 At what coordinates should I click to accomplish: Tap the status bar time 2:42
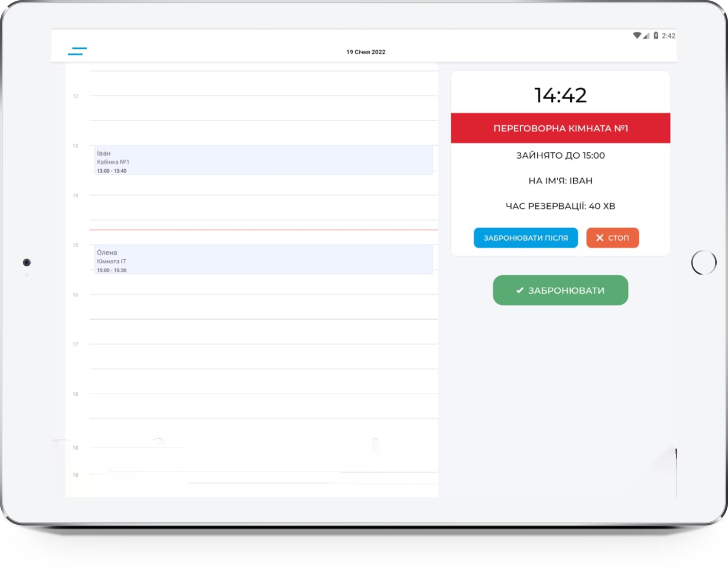click(x=668, y=36)
